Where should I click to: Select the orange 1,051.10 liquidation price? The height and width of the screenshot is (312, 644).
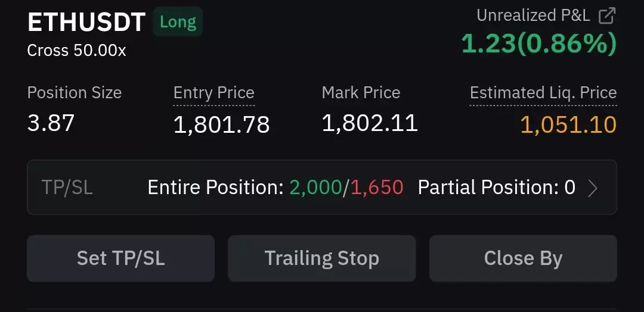click(568, 124)
